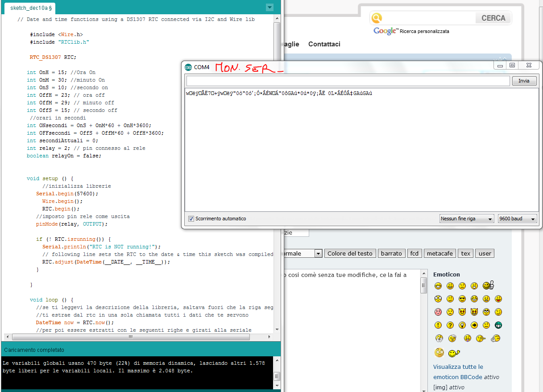Click the lightbulb idea emoticon

462,325
